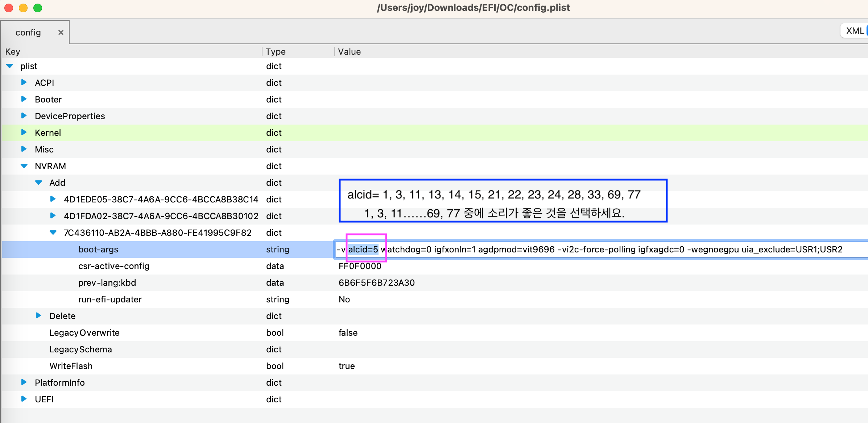This screenshot has width=868, height=423.
Task: Click the 'string' type of boot-args
Action: pos(278,250)
